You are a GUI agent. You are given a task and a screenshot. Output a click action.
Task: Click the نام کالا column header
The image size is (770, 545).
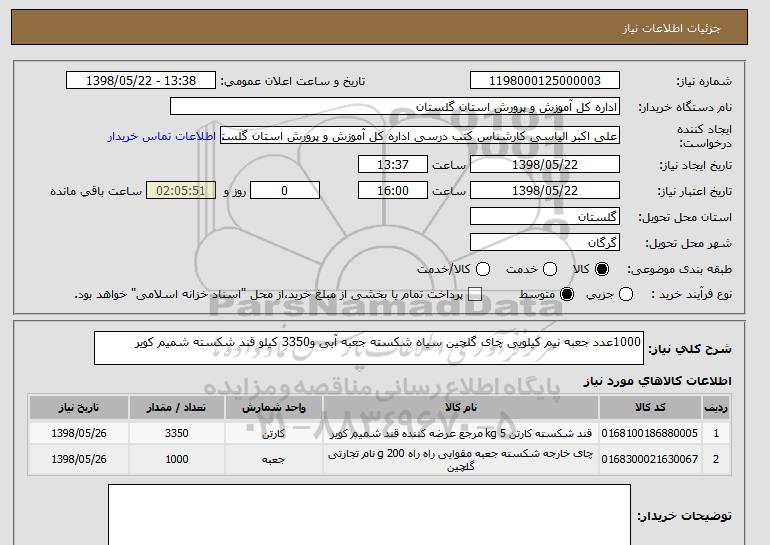(461, 408)
